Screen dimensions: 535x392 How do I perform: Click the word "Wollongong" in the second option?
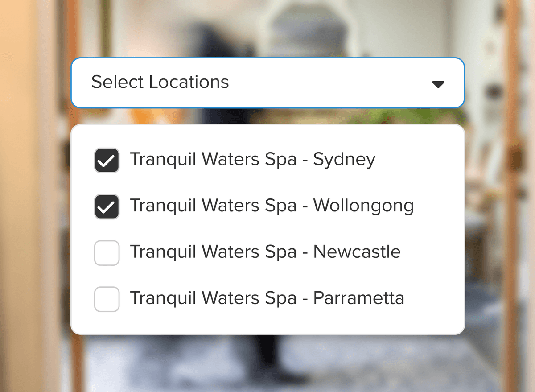point(363,206)
